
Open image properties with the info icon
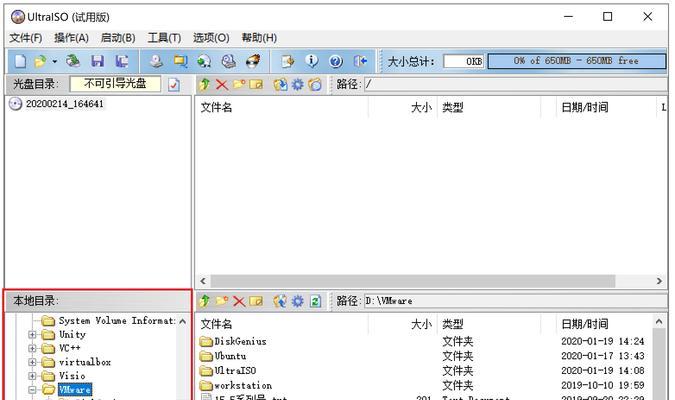click(x=312, y=61)
